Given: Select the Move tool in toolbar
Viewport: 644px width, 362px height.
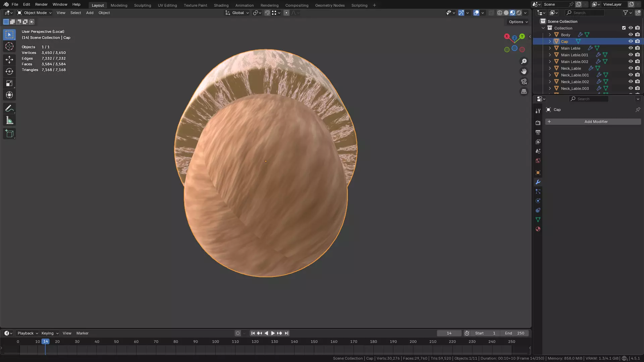Looking at the screenshot, I should coord(9,60).
